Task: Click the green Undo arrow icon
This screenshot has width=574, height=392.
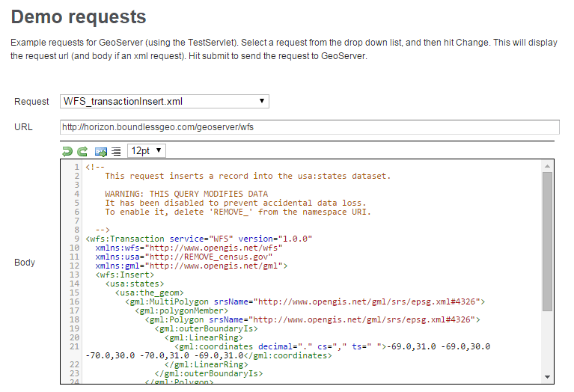Action: tap(67, 151)
